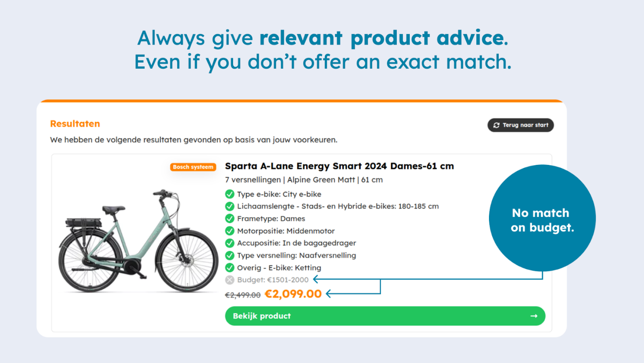Click the checkmark beside Frametype: Dames
The height and width of the screenshot is (363, 644).
click(230, 219)
